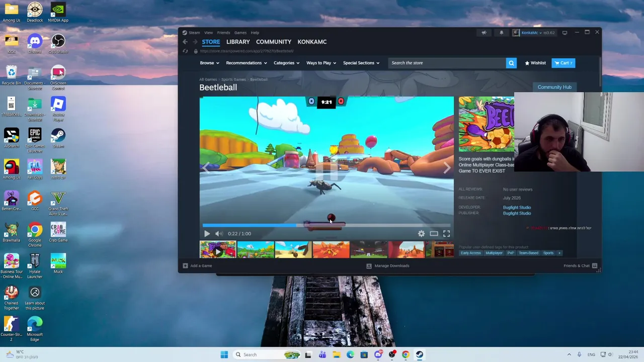
Task: Open the Steam menu
Action: click(x=194, y=33)
